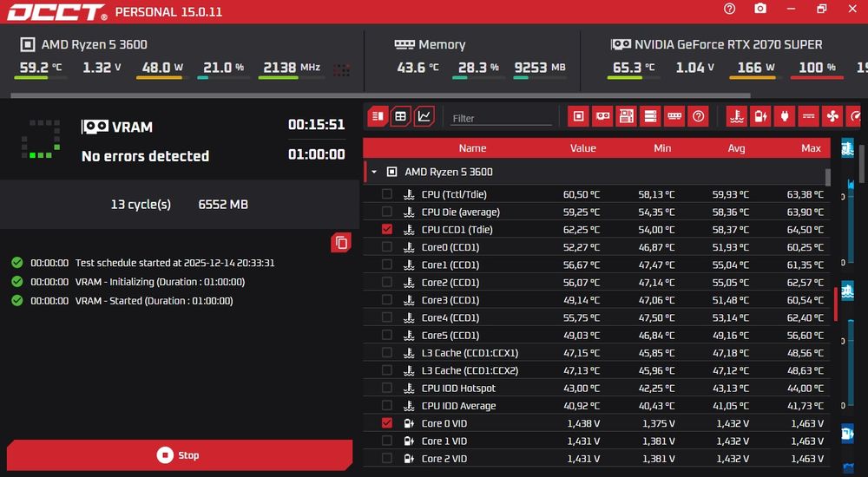Filter by current lines icon
The height and width of the screenshot is (477, 868).
pos(809,116)
